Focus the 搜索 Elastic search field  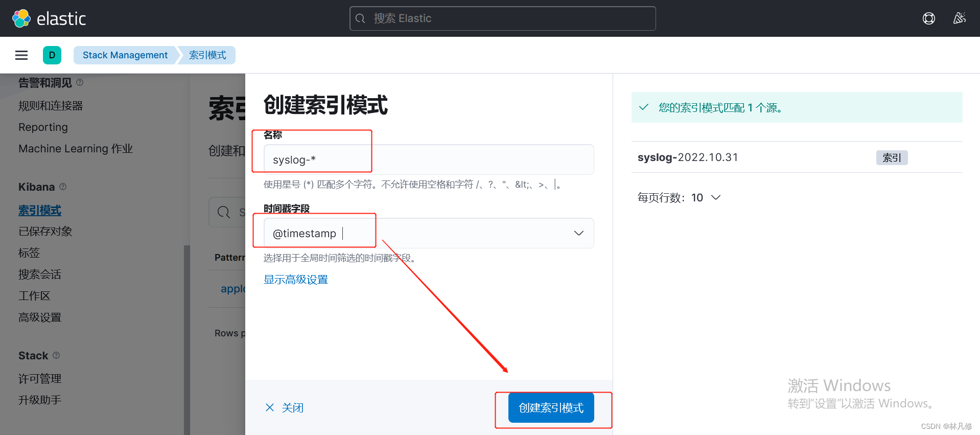pyautogui.click(x=503, y=18)
